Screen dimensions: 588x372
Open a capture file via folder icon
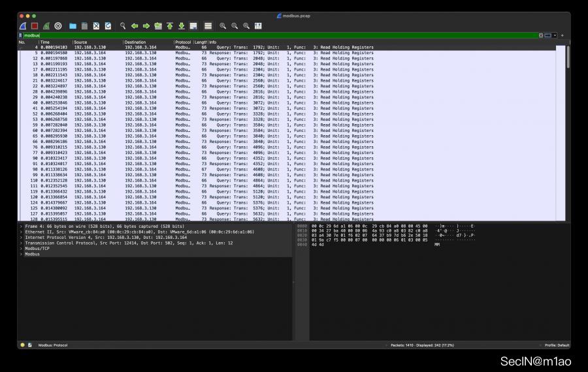point(73,26)
